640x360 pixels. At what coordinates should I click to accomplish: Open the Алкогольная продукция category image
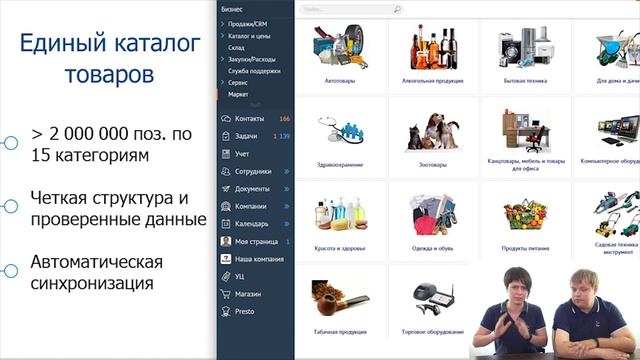click(x=433, y=47)
